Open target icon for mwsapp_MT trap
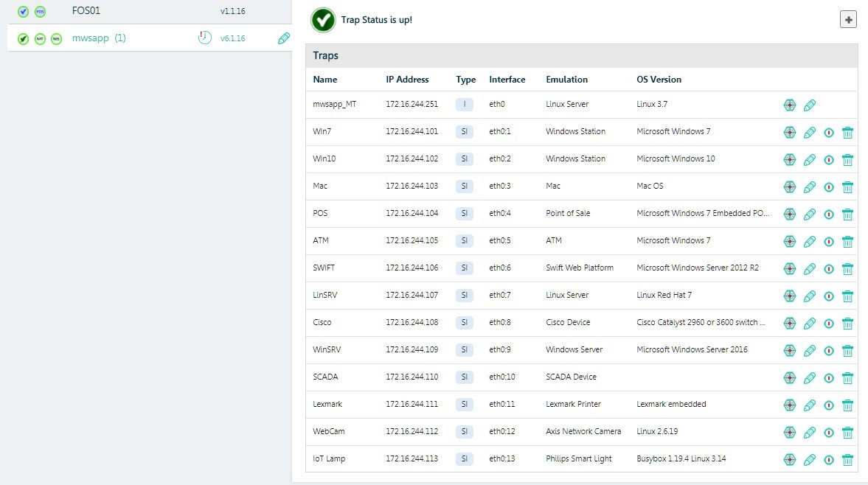 (x=789, y=105)
